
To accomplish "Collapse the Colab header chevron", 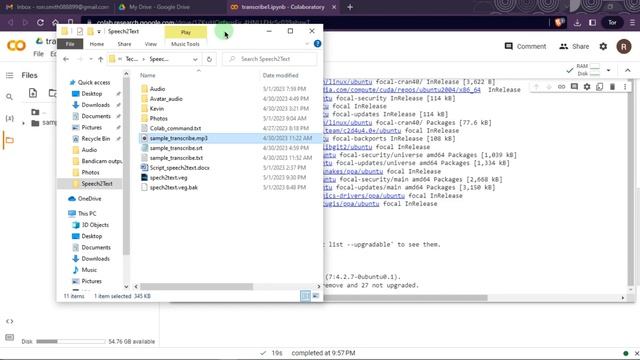I will tap(628, 70).
